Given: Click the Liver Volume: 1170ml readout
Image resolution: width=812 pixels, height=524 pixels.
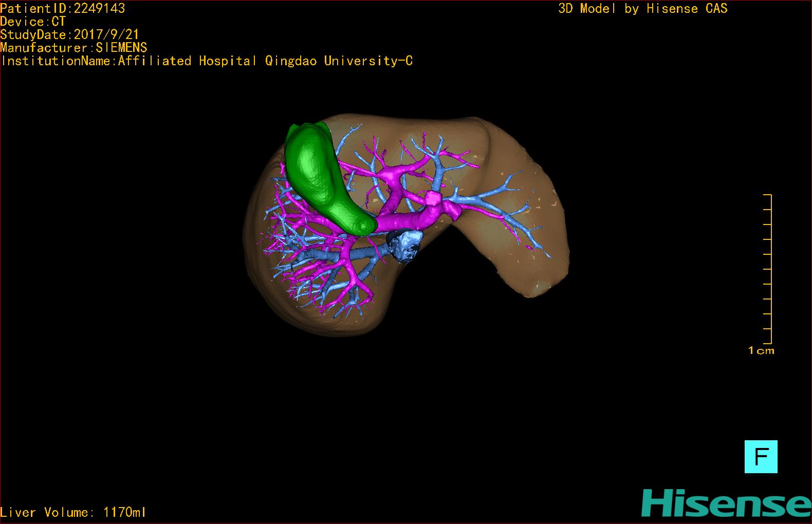Looking at the screenshot, I should pyautogui.click(x=73, y=512).
